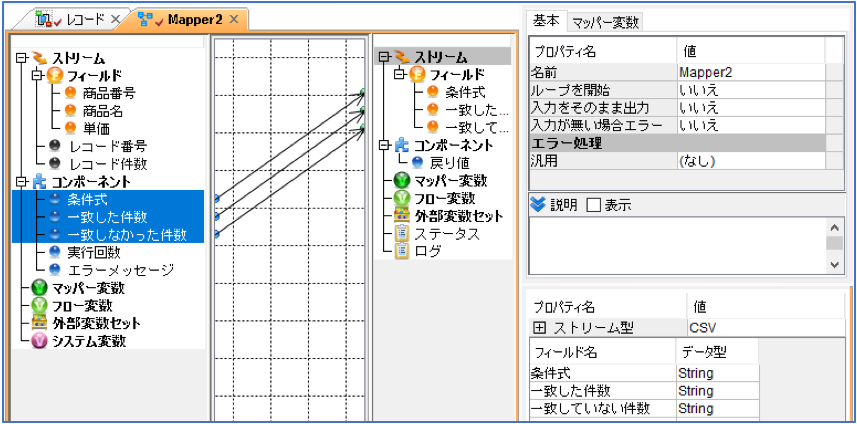This screenshot has width=857, height=424.
Task: Click the 実行回数 blue ball icon
Action: click(54, 252)
